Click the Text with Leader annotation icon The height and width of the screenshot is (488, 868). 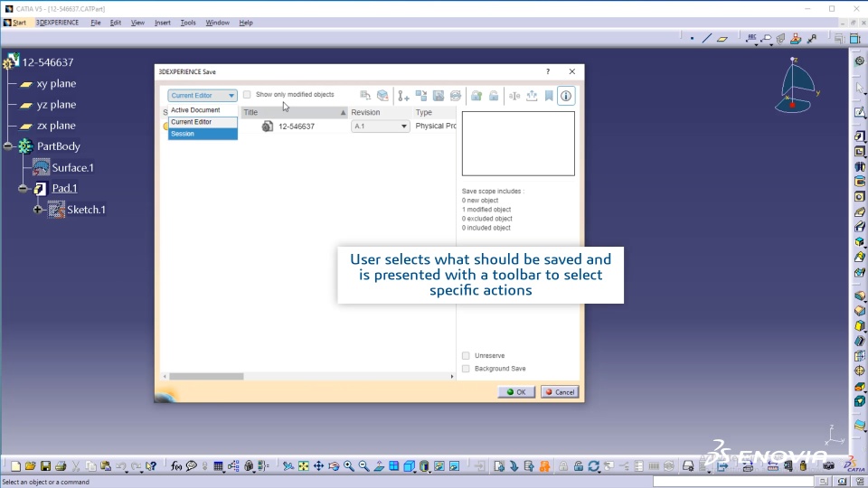pyautogui.click(x=751, y=39)
